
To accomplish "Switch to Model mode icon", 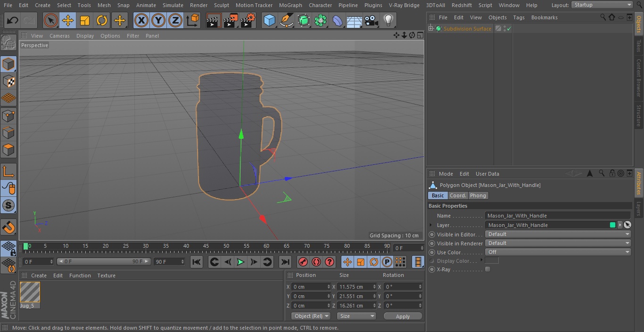I will tap(8, 64).
